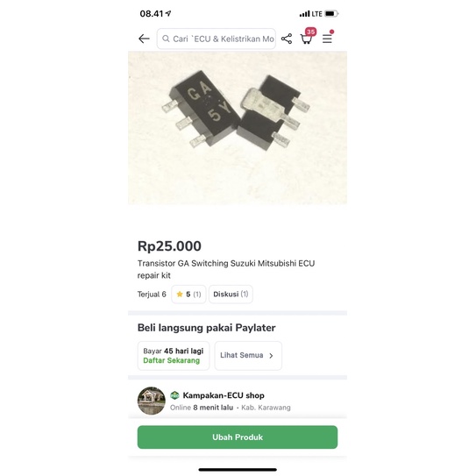
Task: Tap the back arrow icon
Action: [144, 39]
